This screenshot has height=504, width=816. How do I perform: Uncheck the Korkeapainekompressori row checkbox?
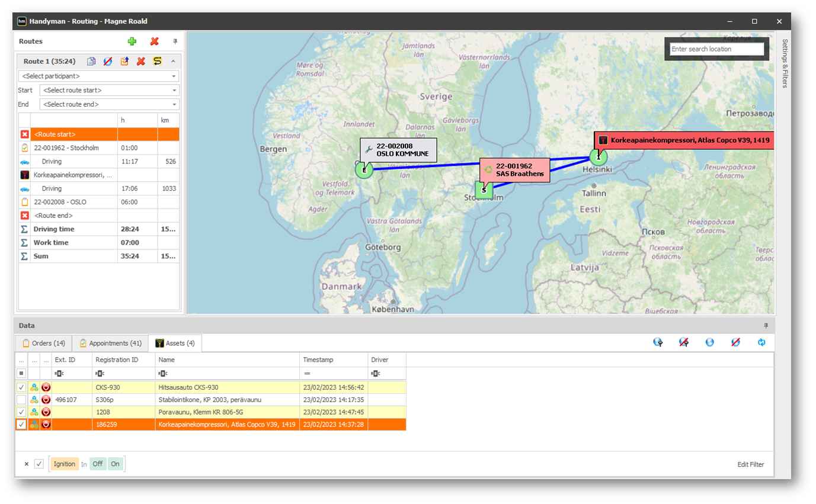21,424
